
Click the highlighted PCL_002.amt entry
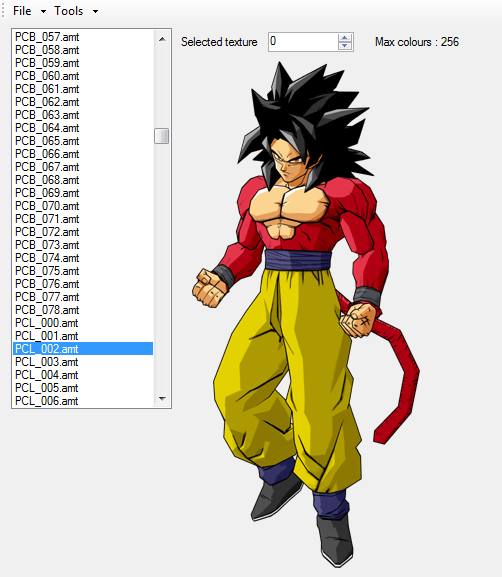click(x=83, y=349)
